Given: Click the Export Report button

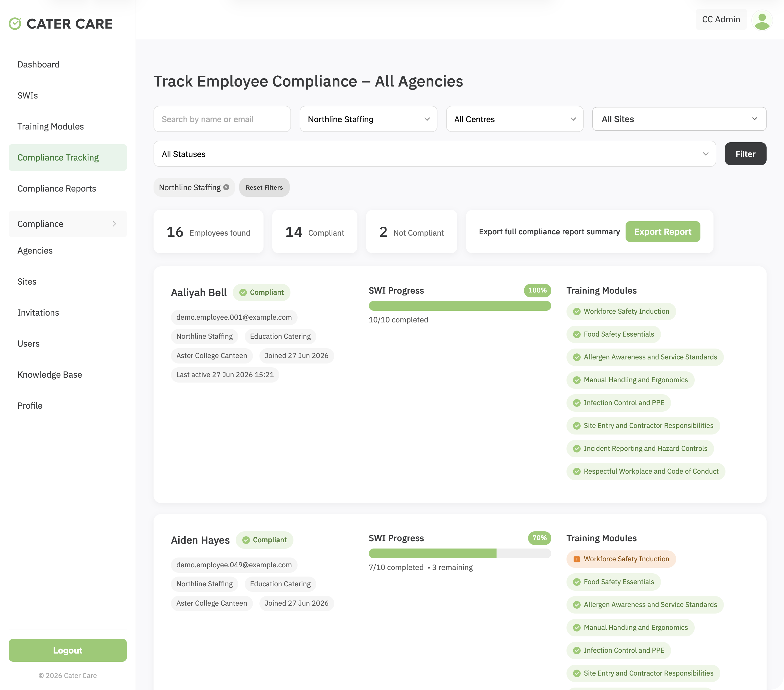Looking at the screenshot, I should pos(662,232).
